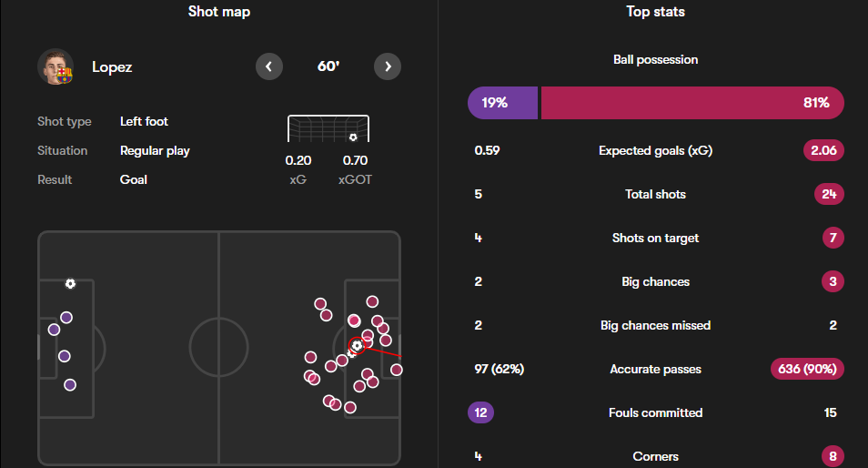The image size is (868, 468).
Task: Click the 8 corners badge
Action: point(831,456)
